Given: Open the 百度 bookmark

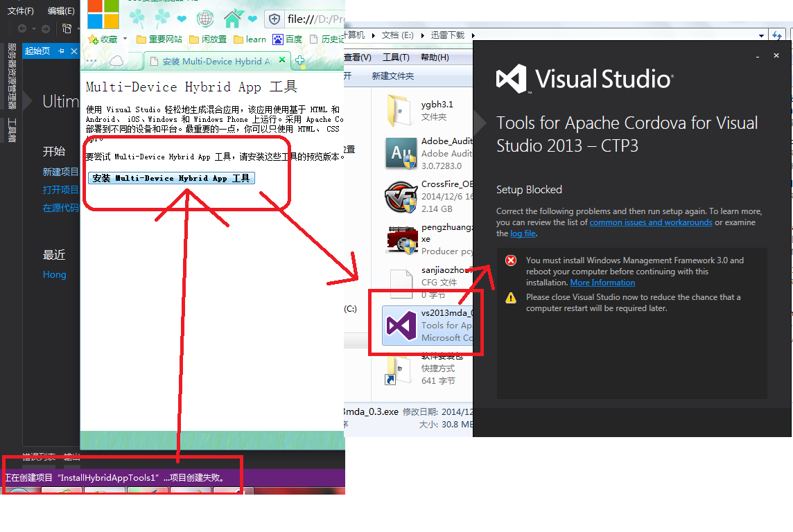Looking at the screenshot, I should [x=287, y=39].
